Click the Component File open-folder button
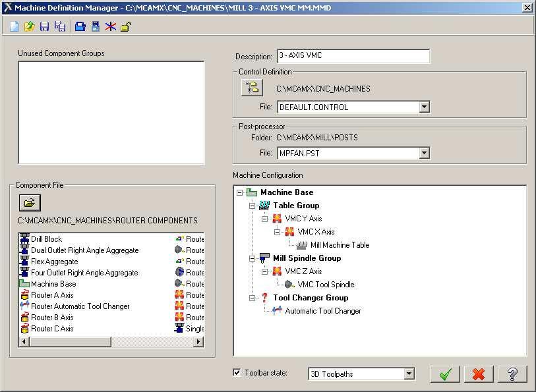The image size is (536, 392). pos(30,203)
